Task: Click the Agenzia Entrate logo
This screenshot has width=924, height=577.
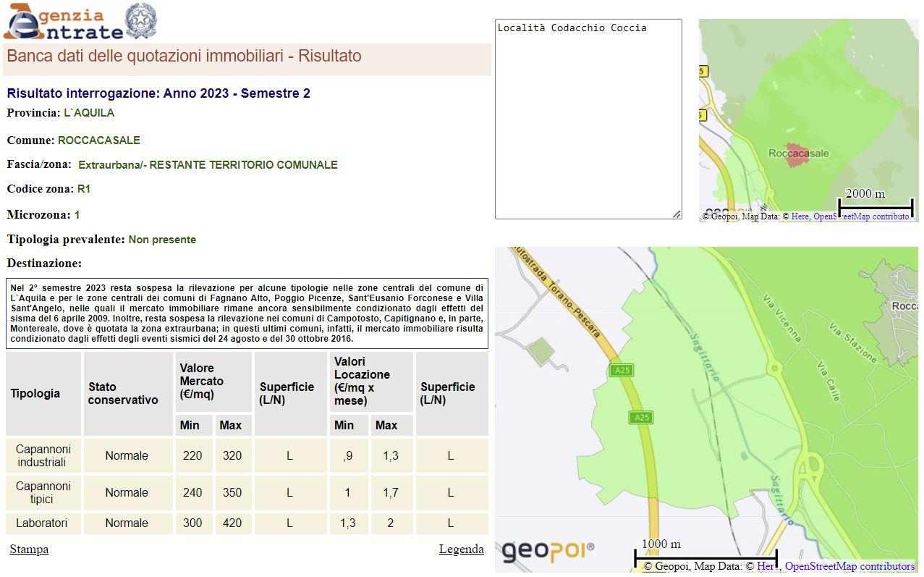Action: [64, 22]
